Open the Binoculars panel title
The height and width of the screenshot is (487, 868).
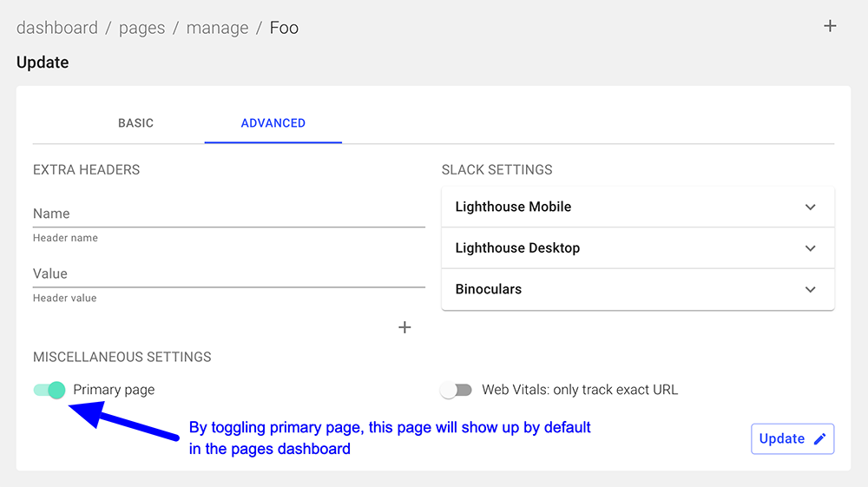tap(488, 289)
